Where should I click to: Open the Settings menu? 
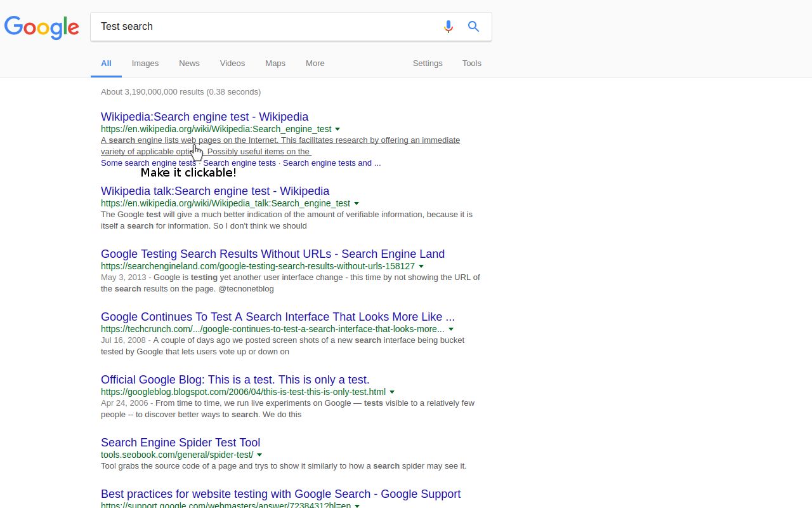[427, 63]
